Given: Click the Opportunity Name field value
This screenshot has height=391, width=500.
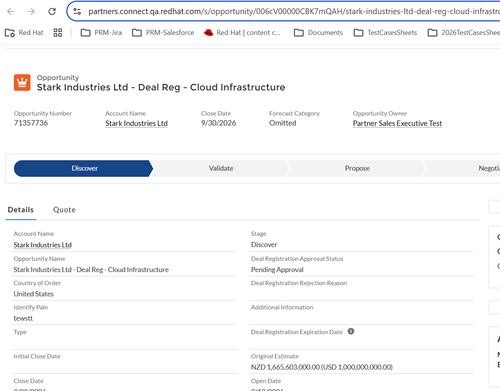Looking at the screenshot, I should pos(91,270).
